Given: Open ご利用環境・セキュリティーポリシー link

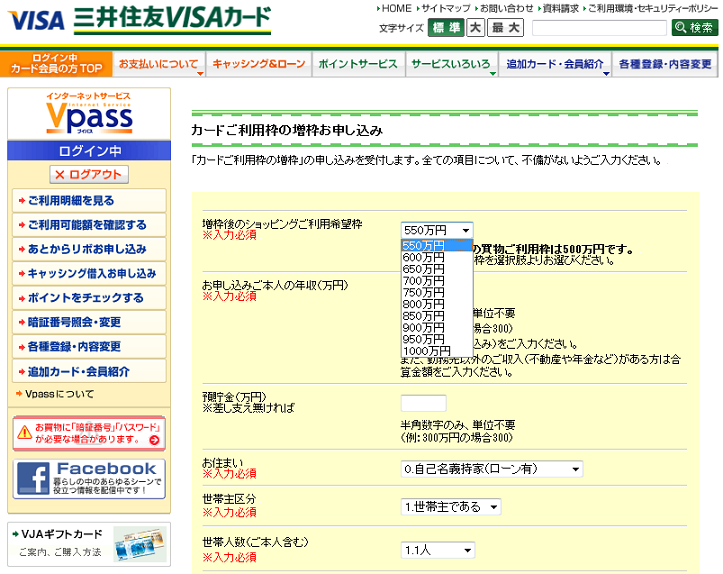Looking at the screenshot, I should [x=652, y=8].
